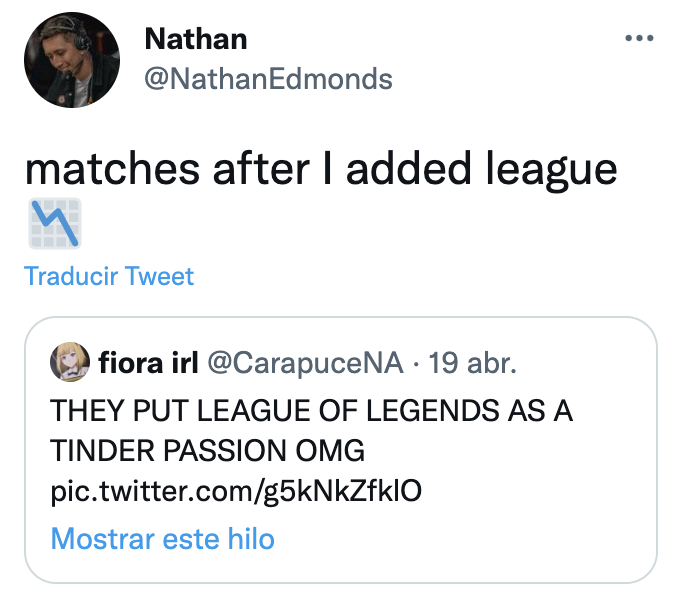Click the main tweet text
676x604 pixels.
tap(320, 170)
